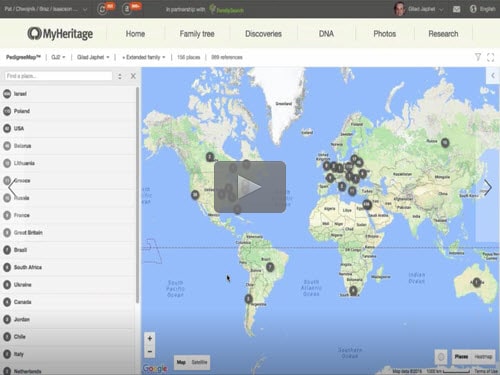500x375 pixels.
Task: Play the PedigreeMap video
Action: pos(250,187)
